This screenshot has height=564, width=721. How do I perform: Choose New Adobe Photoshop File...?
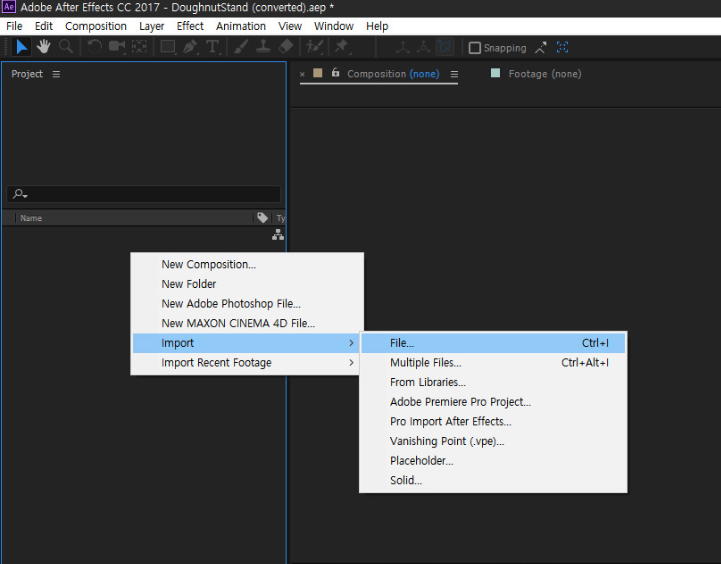(x=247, y=304)
